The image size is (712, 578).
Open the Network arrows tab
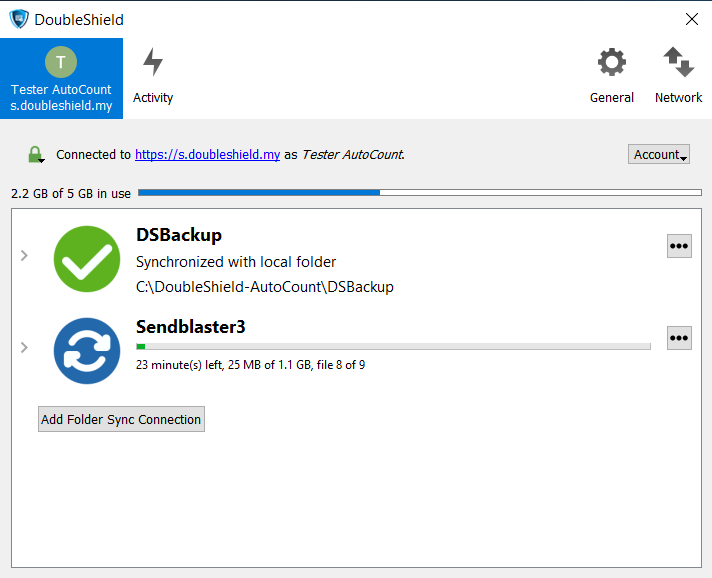(678, 78)
